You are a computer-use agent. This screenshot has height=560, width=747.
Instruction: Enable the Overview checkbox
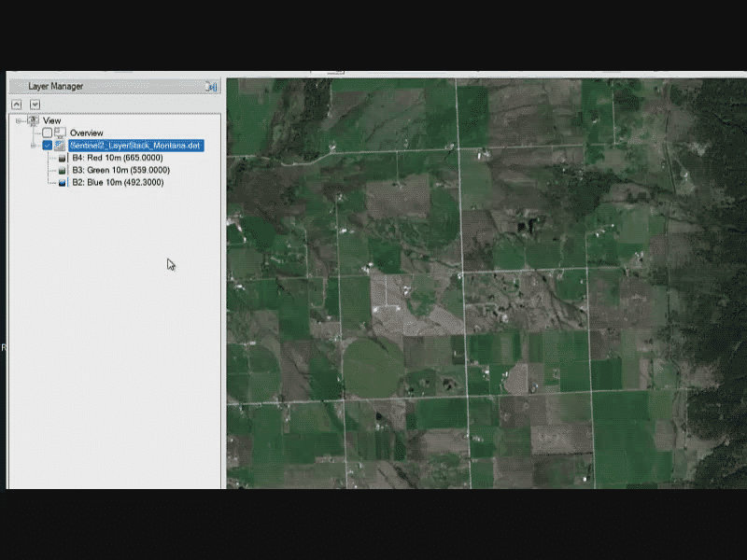(x=47, y=133)
